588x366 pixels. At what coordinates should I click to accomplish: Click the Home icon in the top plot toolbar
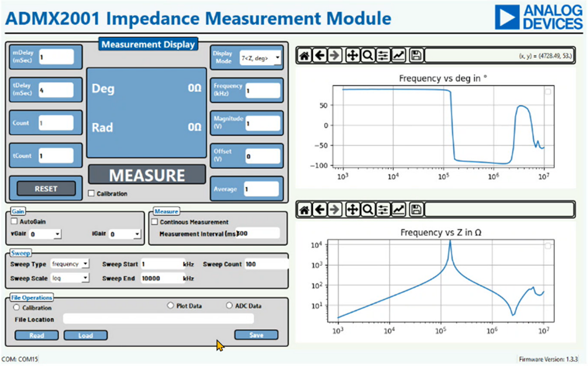click(304, 56)
